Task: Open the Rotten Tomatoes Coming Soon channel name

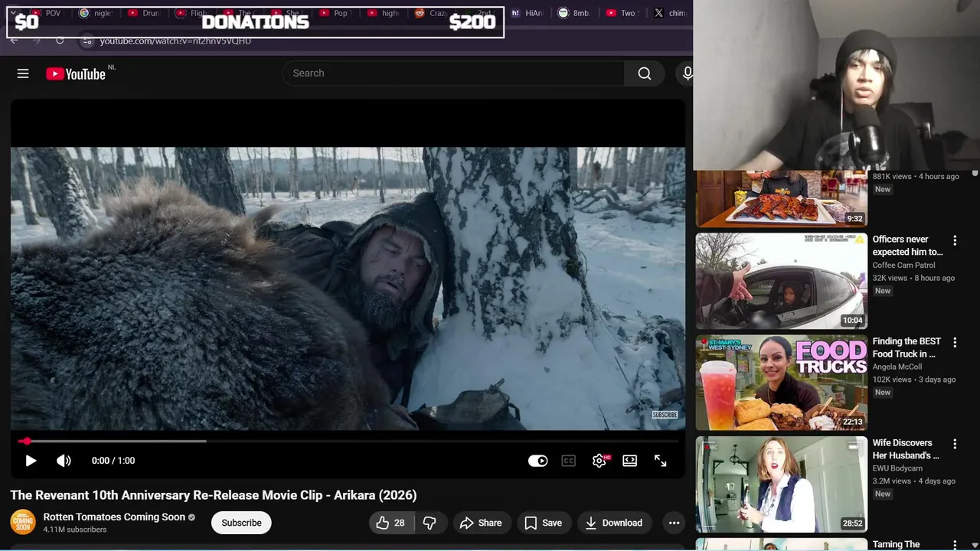Action: (x=114, y=517)
